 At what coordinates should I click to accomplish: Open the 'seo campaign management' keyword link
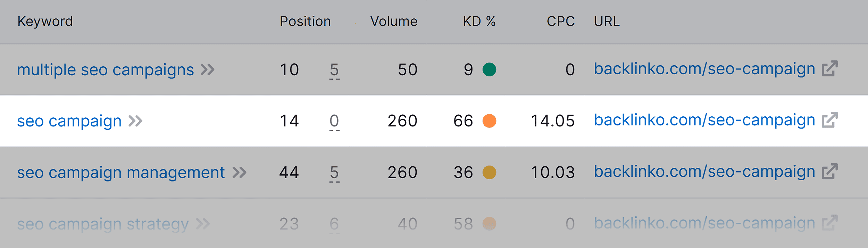point(121,173)
